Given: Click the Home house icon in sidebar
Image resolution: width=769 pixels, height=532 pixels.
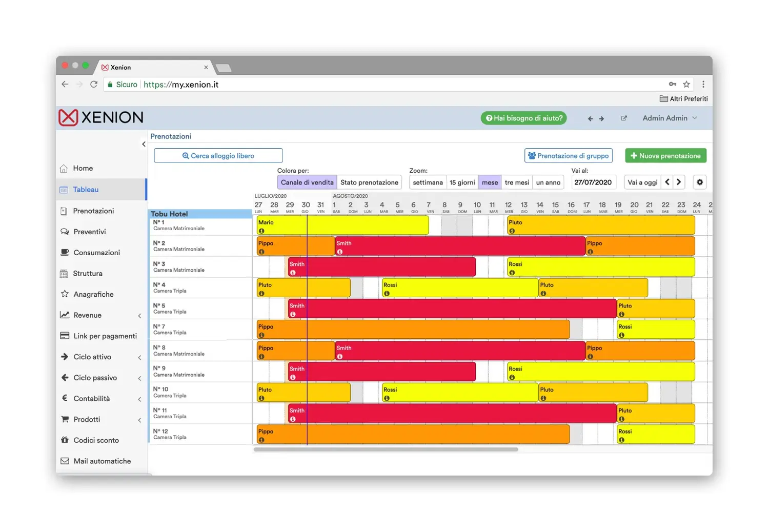Looking at the screenshot, I should point(64,169).
